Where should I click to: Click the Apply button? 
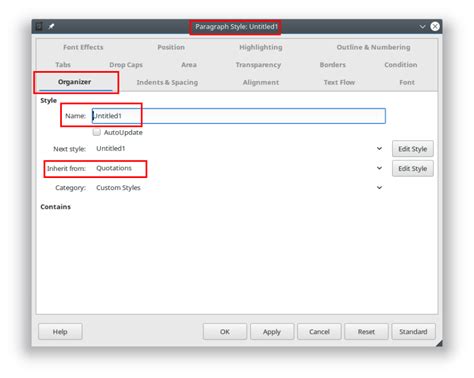[x=272, y=332]
